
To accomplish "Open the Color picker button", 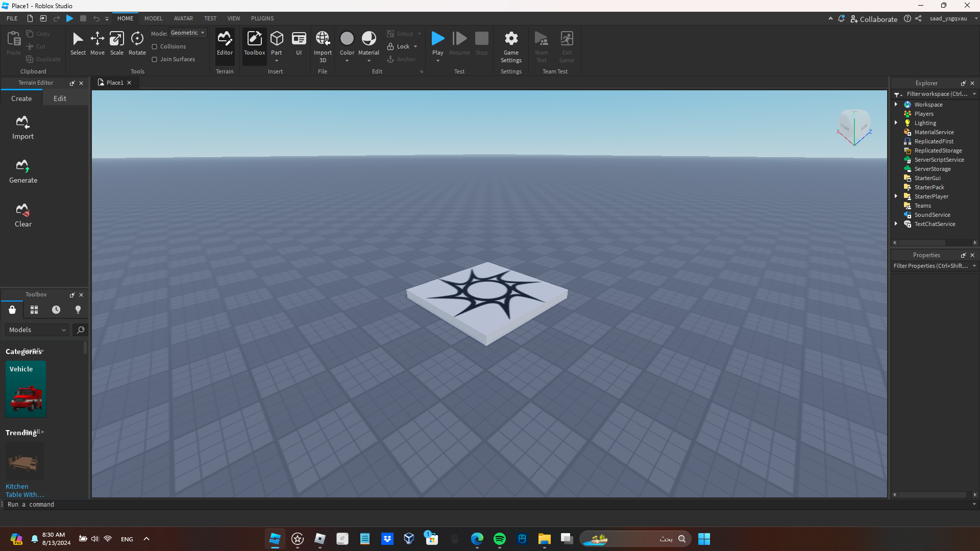I will tap(347, 39).
